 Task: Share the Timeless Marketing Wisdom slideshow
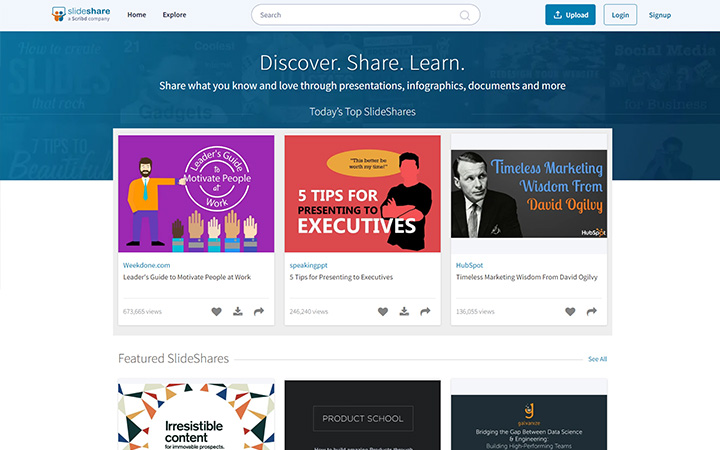click(x=591, y=312)
